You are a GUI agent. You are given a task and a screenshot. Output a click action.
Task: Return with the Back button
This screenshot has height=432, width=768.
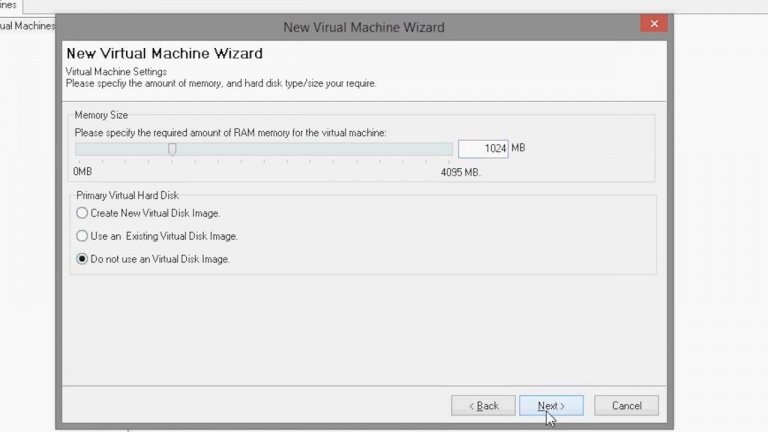[483, 406]
